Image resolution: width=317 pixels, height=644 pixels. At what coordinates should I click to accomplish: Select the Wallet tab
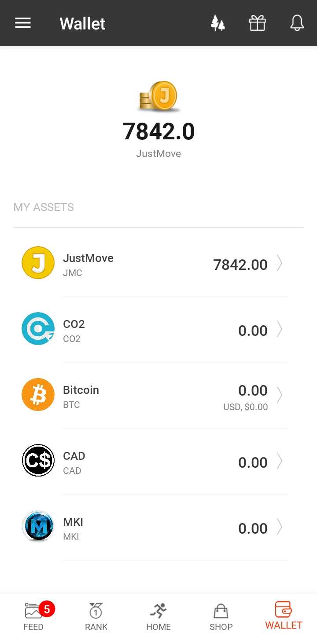(x=284, y=615)
